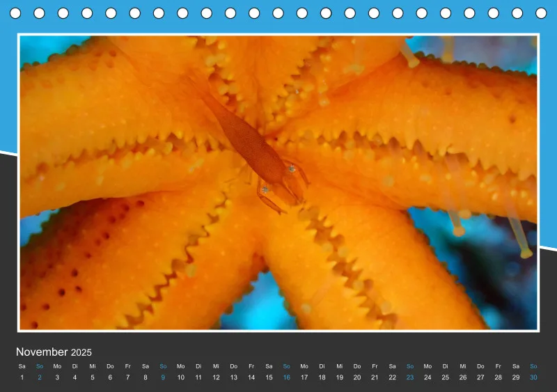The height and width of the screenshot is (392, 557).
Task: Pick the blue Sunday date 16
Action: [287, 377]
